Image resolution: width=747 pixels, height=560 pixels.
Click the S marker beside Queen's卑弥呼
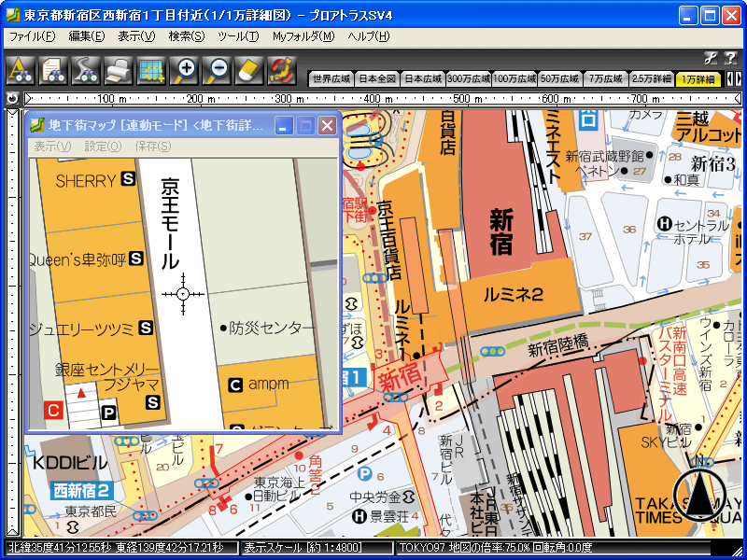click(136, 259)
